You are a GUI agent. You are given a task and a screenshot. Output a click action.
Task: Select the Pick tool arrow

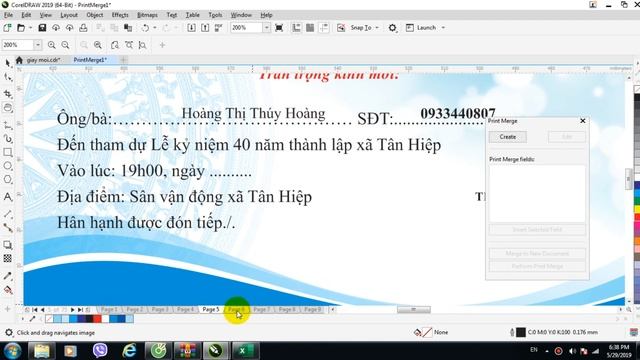[7, 63]
